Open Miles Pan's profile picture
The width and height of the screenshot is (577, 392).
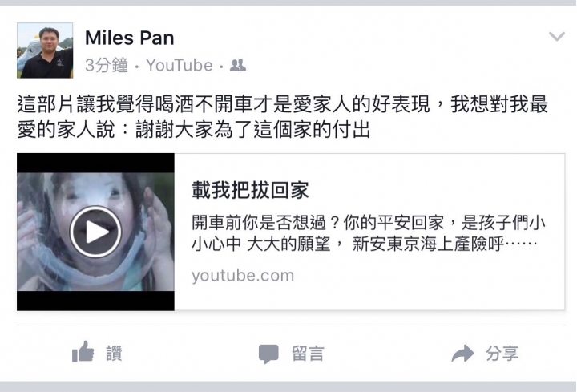pyautogui.click(x=45, y=51)
